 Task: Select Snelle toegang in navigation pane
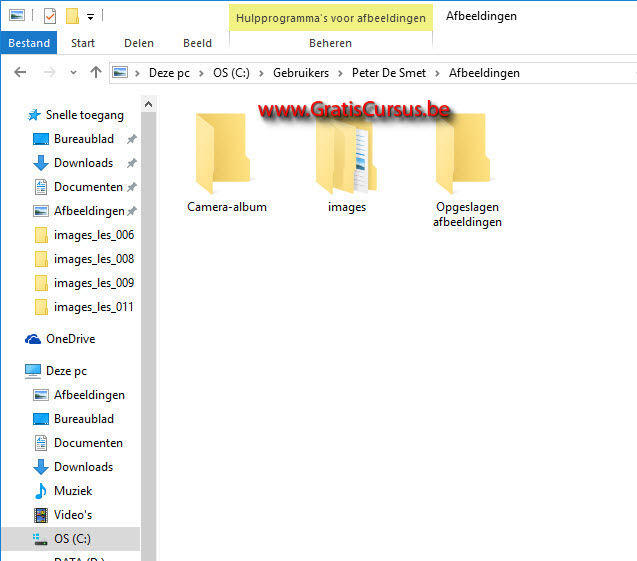(x=84, y=115)
